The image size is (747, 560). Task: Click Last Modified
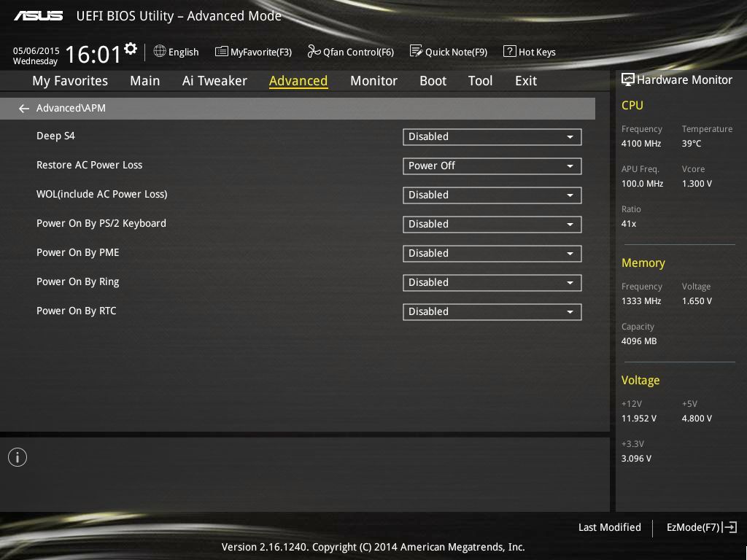(x=609, y=527)
